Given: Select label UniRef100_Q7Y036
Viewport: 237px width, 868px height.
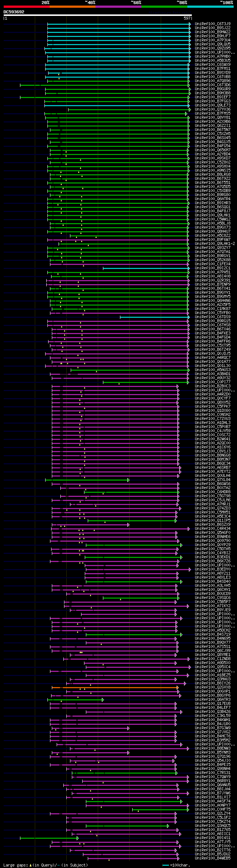Looking at the screenshot, I should (213, 109).
